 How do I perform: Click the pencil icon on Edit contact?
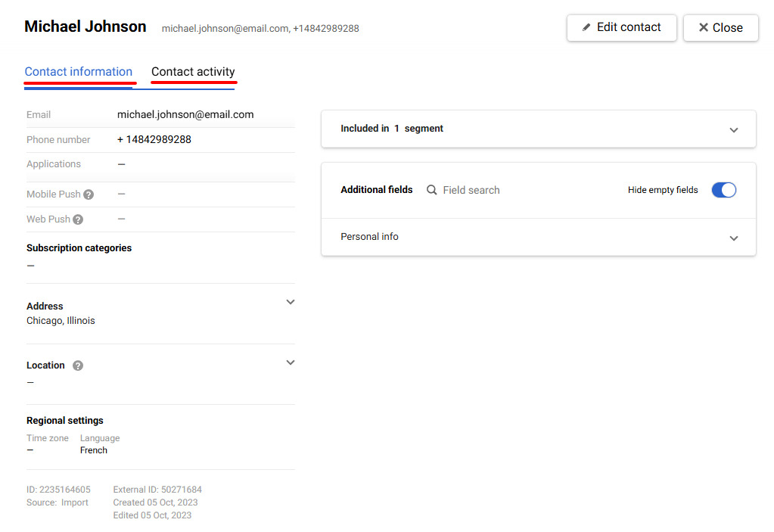(587, 27)
